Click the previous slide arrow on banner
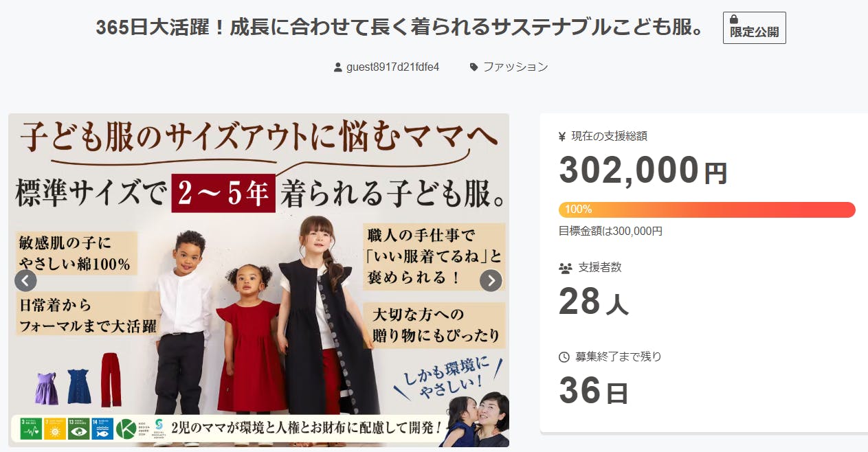The height and width of the screenshot is (452, 868). point(25,280)
